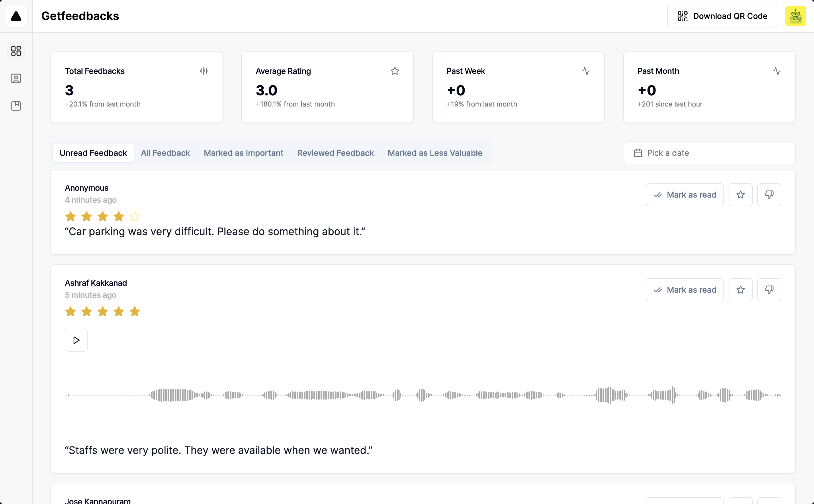Star the Anonymous feedback as important
Screen dimensions: 814x504
pos(740,195)
